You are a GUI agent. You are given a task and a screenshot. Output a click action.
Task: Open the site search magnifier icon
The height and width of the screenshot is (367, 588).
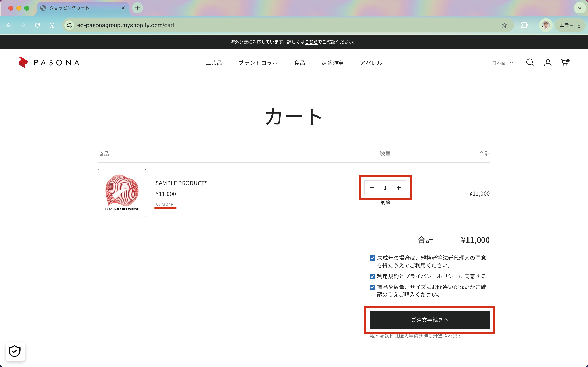point(530,63)
